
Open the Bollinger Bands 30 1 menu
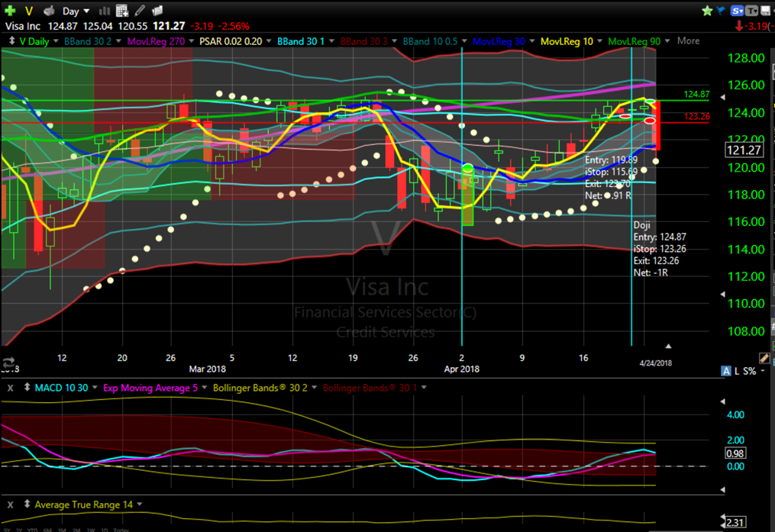[x=375, y=389]
